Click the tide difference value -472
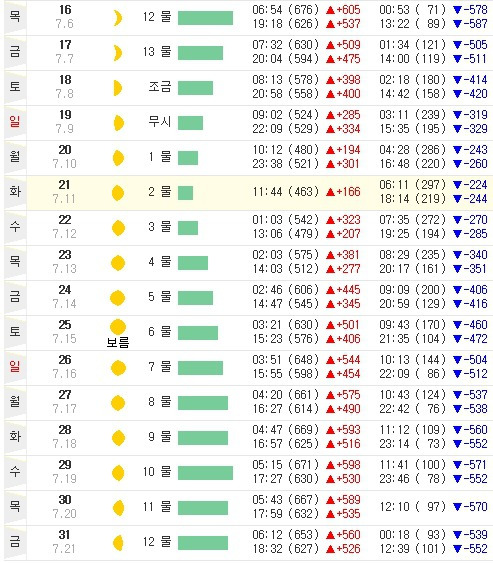The width and height of the screenshot is (493, 563). click(x=475, y=339)
